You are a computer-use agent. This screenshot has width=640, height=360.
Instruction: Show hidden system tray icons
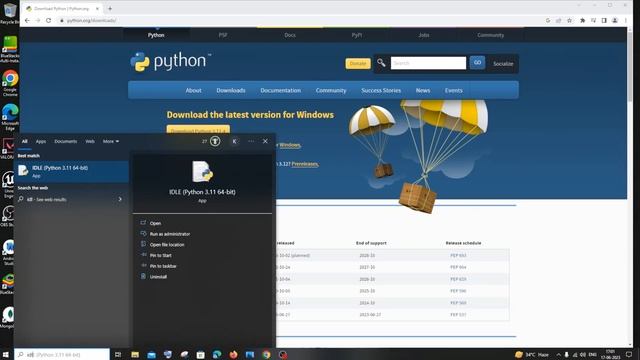pos(558,354)
